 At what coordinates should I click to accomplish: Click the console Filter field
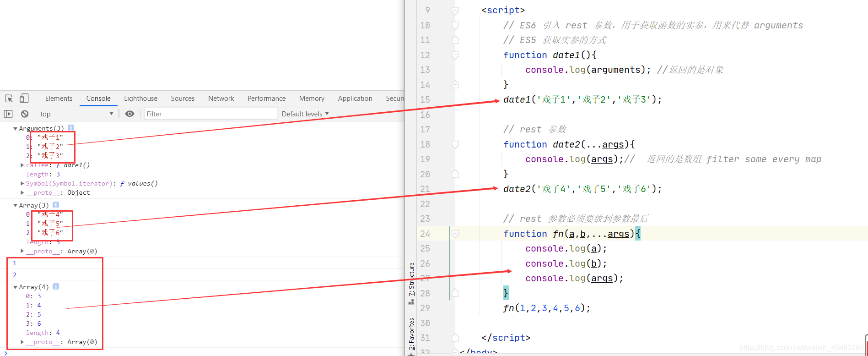coord(210,114)
